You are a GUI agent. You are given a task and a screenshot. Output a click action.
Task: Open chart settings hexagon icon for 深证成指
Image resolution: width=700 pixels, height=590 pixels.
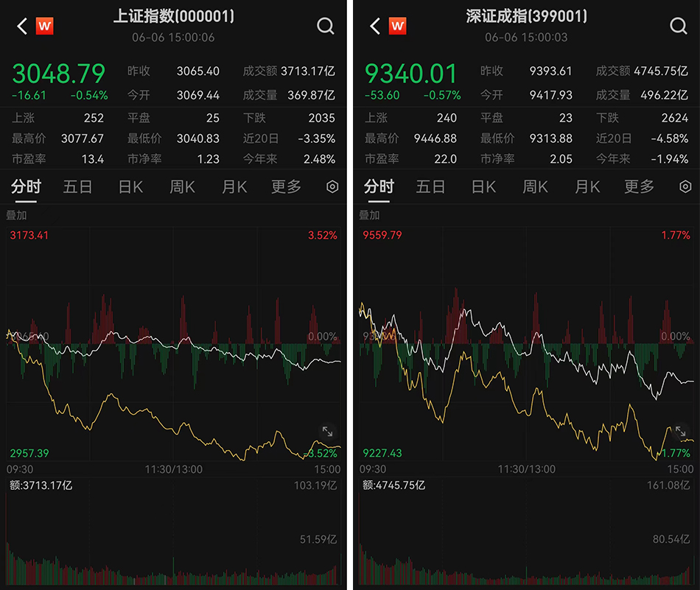coord(685,187)
